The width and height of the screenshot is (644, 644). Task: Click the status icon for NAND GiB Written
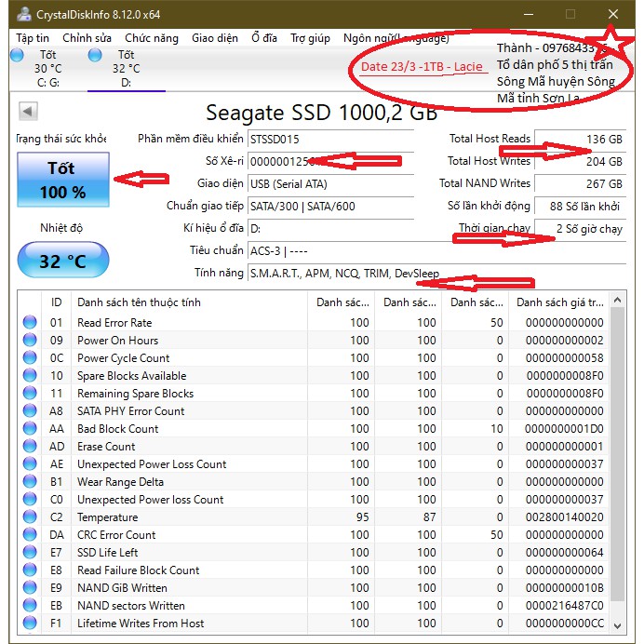point(30,587)
